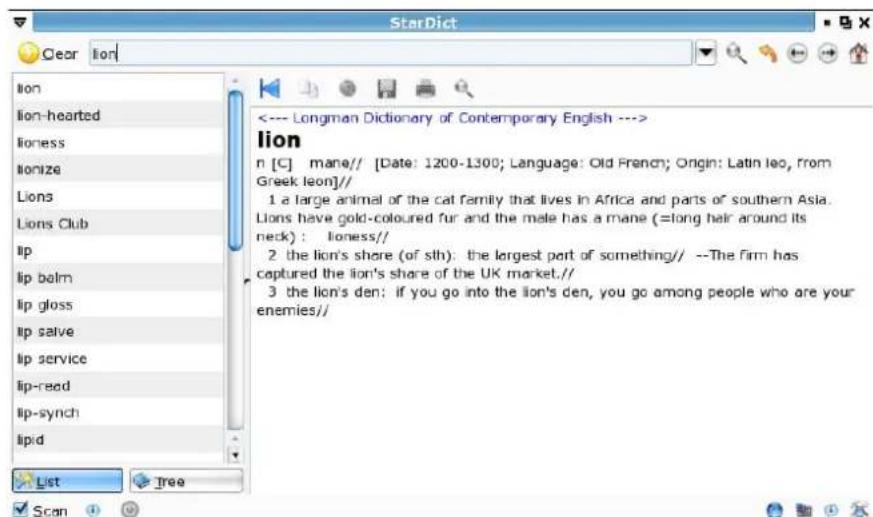
Task: Select 'lip balm' in the word list
Action: (117, 277)
